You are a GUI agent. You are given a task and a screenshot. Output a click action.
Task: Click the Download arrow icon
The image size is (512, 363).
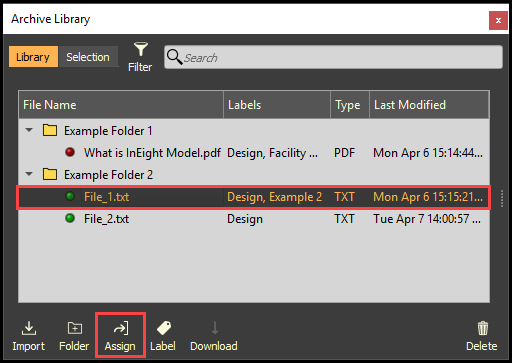click(x=215, y=328)
